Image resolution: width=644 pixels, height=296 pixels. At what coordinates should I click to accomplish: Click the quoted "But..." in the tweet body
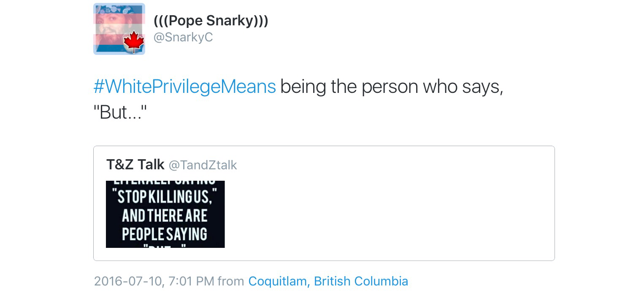(x=119, y=112)
